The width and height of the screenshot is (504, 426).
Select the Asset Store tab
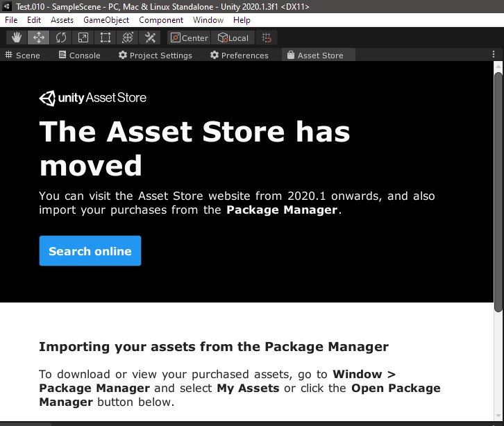(318, 56)
